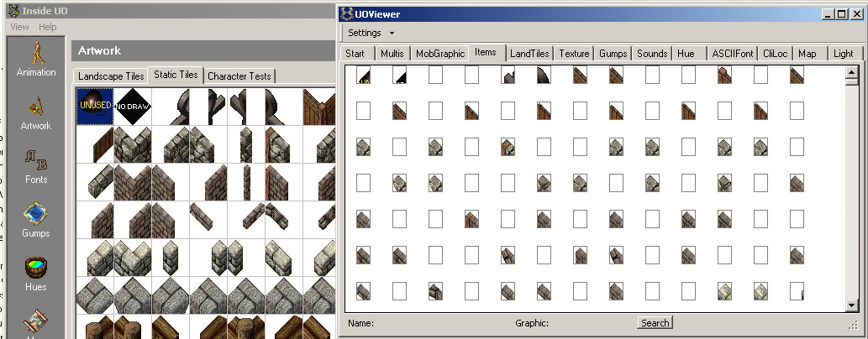Viewport: 868px width, 339px height.
Task: Switch to Items tab in UOViewer
Action: point(486,52)
